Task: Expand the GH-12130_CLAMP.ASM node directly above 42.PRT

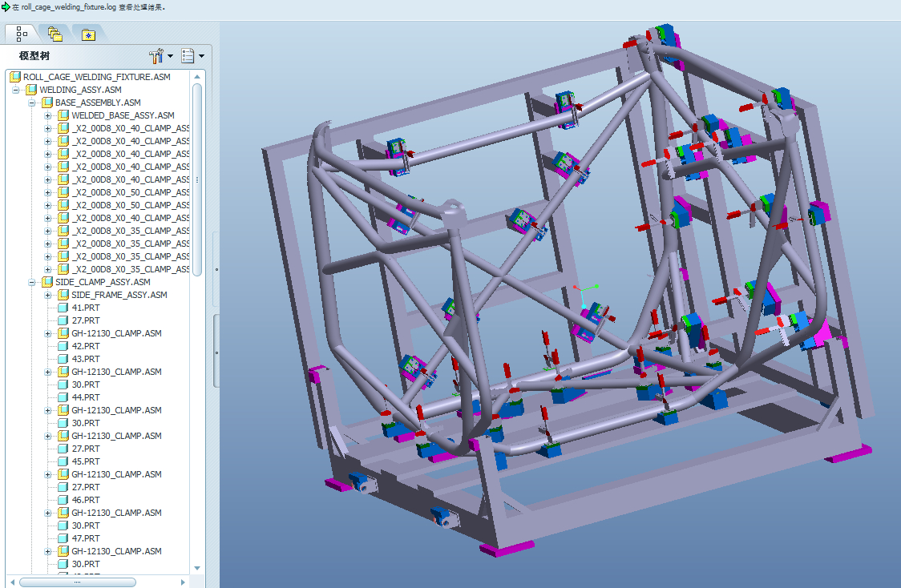Action: click(48, 333)
